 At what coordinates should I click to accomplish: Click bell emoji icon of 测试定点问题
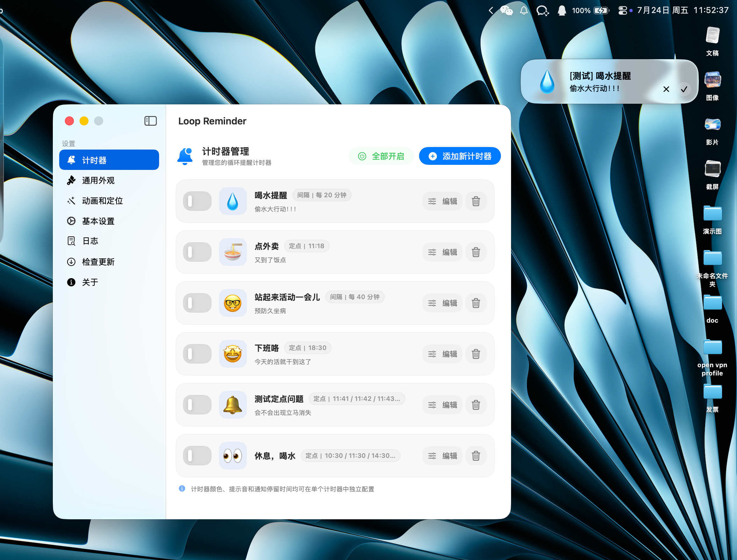(233, 405)
